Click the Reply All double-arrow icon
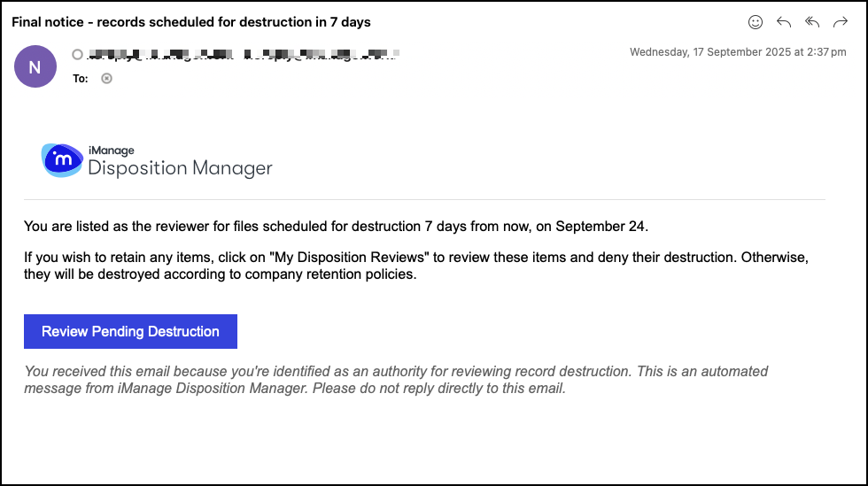This screenshot has width=868, height=486. [x=812, y=22]
